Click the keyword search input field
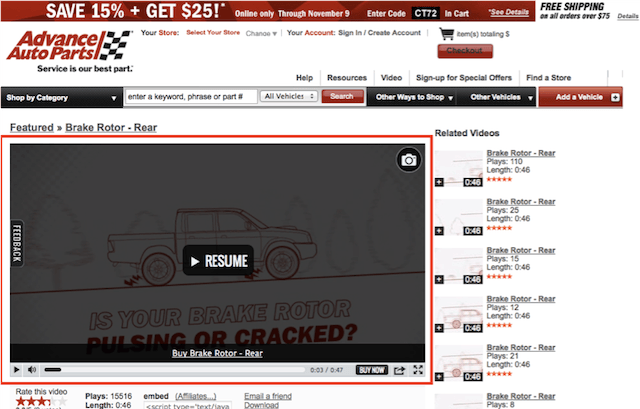 tap(188, 97)
